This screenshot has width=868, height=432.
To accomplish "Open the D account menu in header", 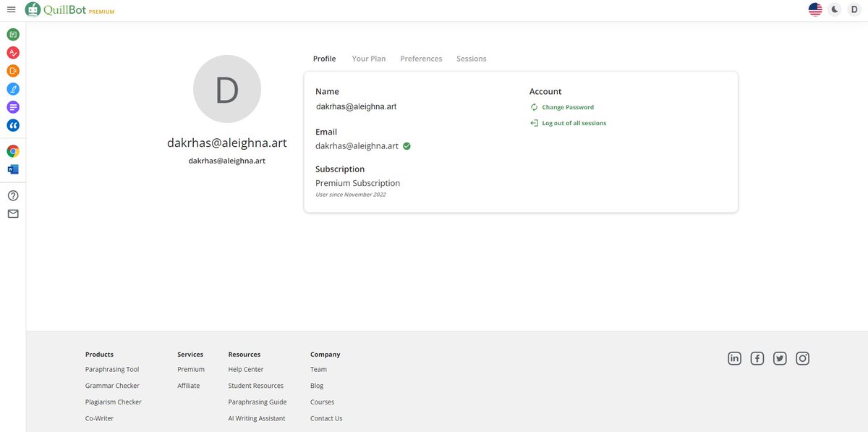I will 854,9.
